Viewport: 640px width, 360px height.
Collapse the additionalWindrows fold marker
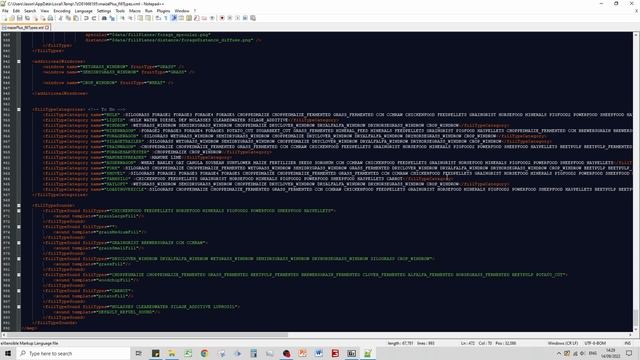click(19, 61)
